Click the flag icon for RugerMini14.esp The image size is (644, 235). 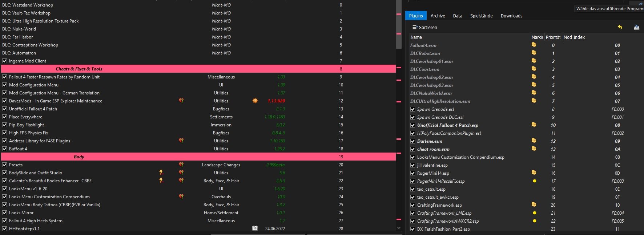(534, 173)
